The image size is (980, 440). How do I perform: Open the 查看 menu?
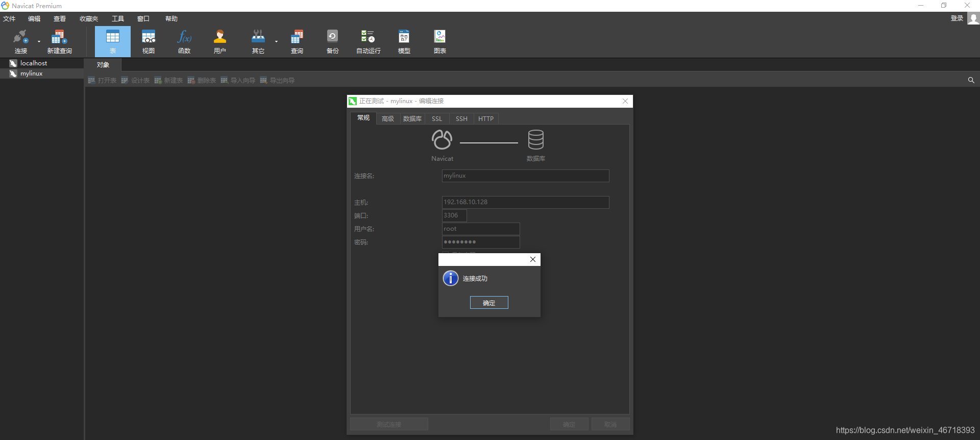click(60, 19)
